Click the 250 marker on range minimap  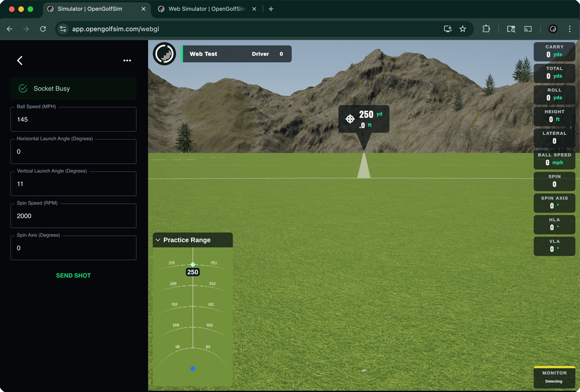193,272
